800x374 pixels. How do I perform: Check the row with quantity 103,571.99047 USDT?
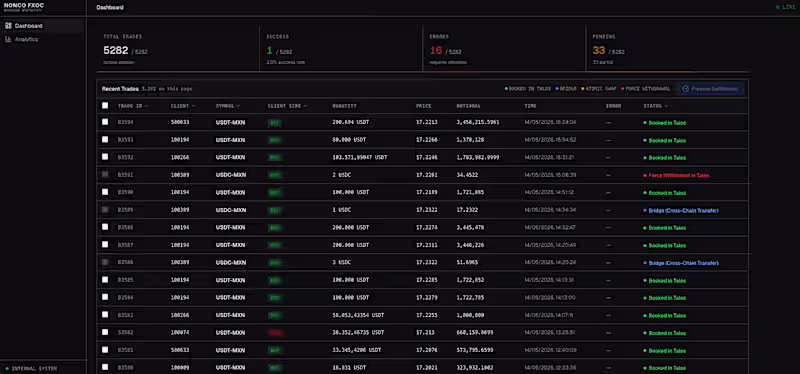[x=105, y=157]
